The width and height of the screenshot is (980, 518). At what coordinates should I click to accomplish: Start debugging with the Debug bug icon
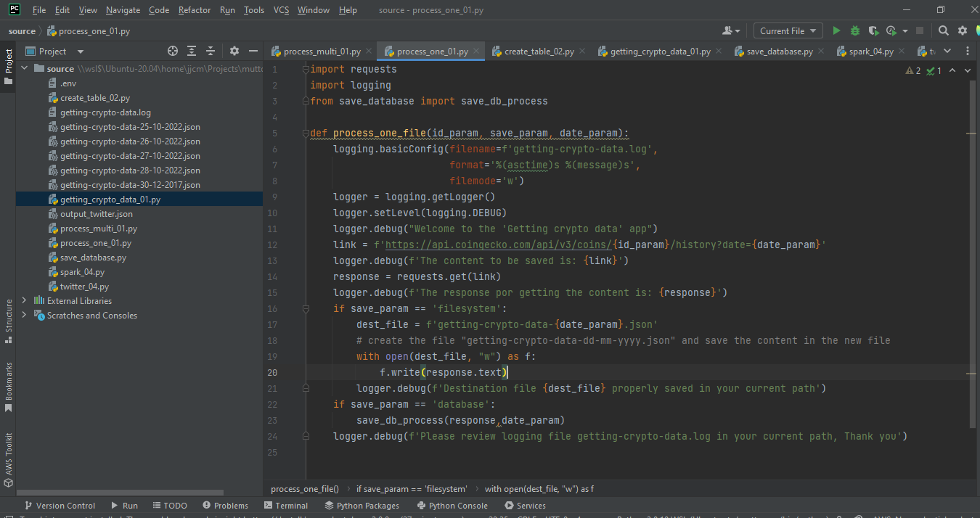pyautogui.click(x=854, y=30)
